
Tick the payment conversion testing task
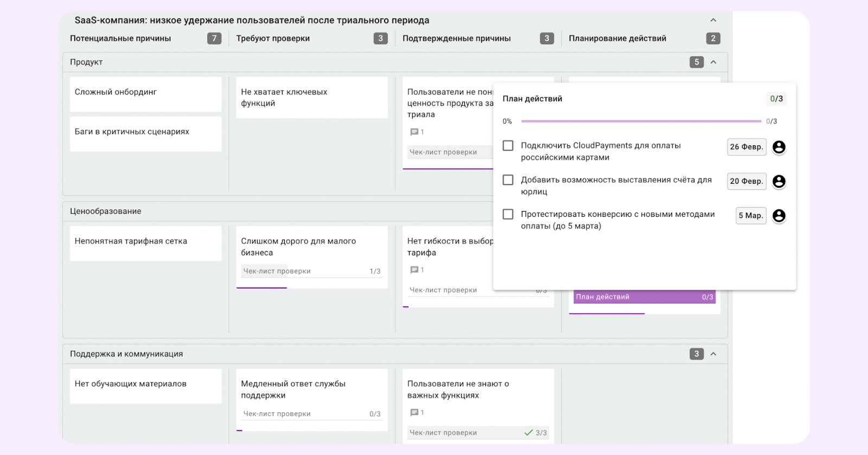pyautogui.click(x=508, y=214)
